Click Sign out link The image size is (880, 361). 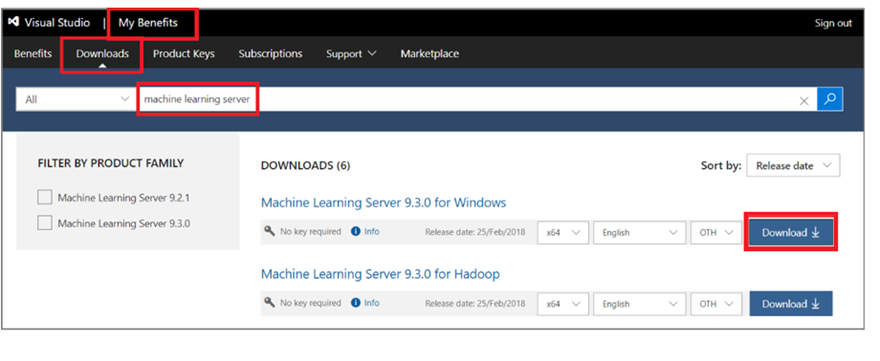[x=833, y=23]
